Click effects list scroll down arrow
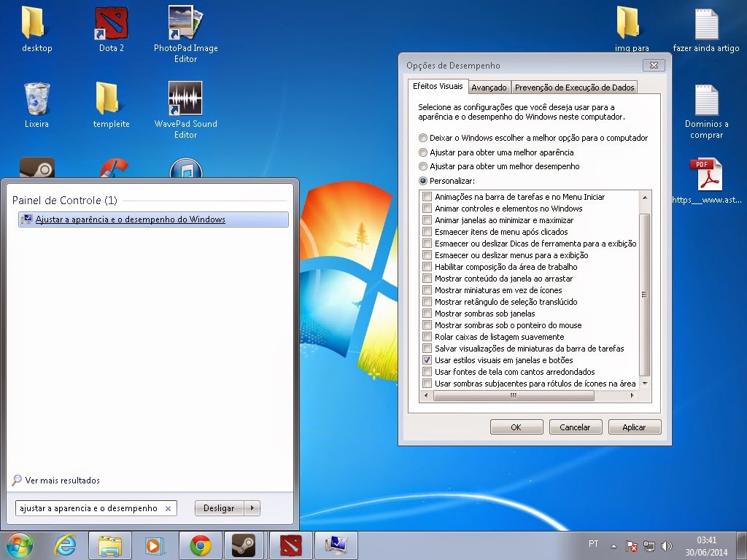The width and height of the screenshot is (747, 560). click(x=645, y=384)
